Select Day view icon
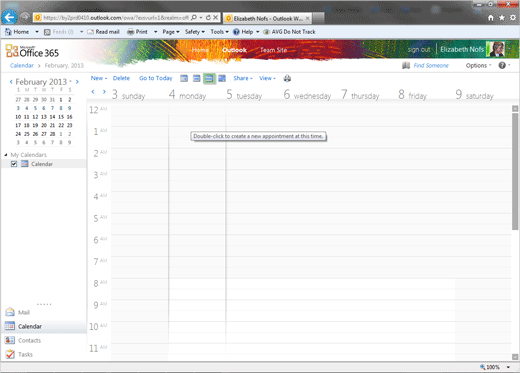The height and width of the screenshot is (373, 520). [x=184, y=78]
